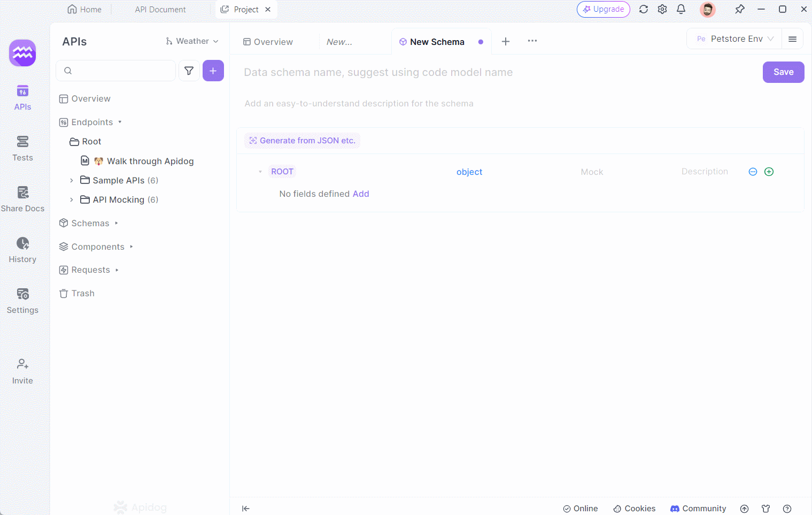Collapse the ROOT object disclosure triangle
Screen dimensions: 812x515
click(x=260, y=171)
